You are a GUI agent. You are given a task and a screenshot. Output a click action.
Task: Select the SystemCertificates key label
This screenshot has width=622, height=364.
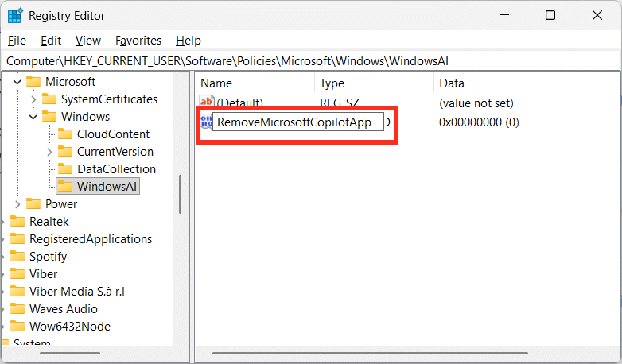[109, 99]
